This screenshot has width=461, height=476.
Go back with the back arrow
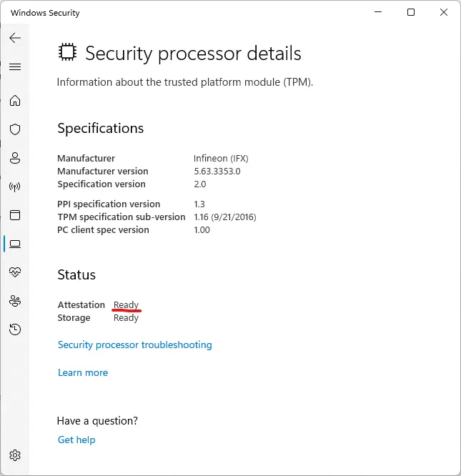(15, 38)
